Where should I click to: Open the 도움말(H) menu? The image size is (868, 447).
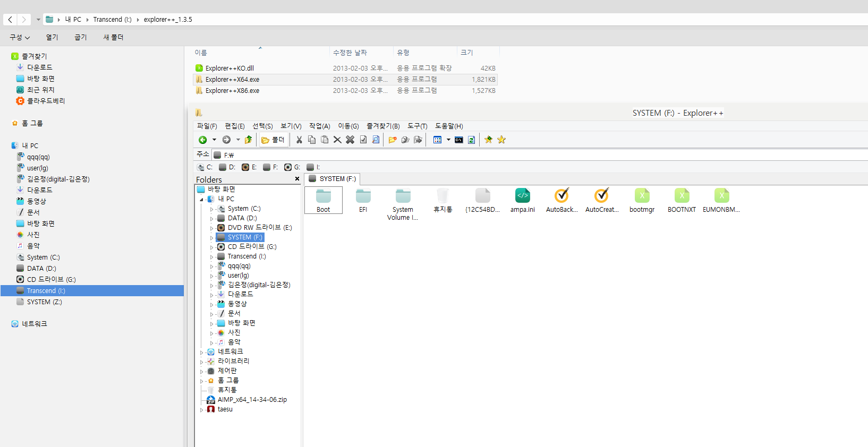pyautogui.click(x=449, y=126)
